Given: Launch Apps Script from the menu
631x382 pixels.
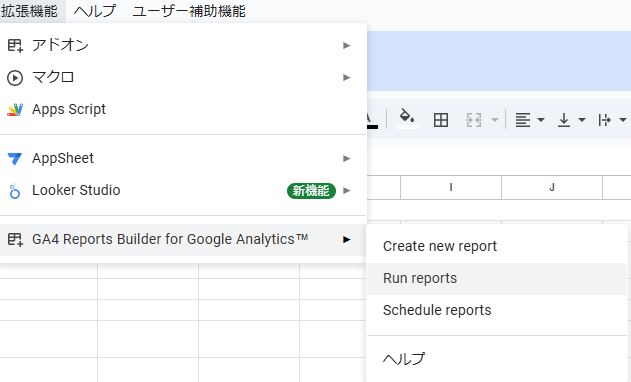Looking at the screenshot, I should pyautogui.click(x=183, y=109).
